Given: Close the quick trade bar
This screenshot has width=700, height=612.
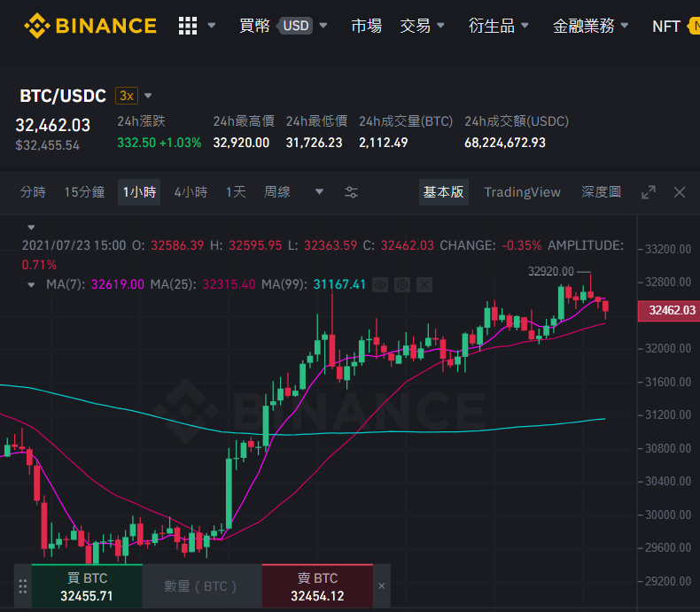Looking at the screenshot, I should (382, 586).
